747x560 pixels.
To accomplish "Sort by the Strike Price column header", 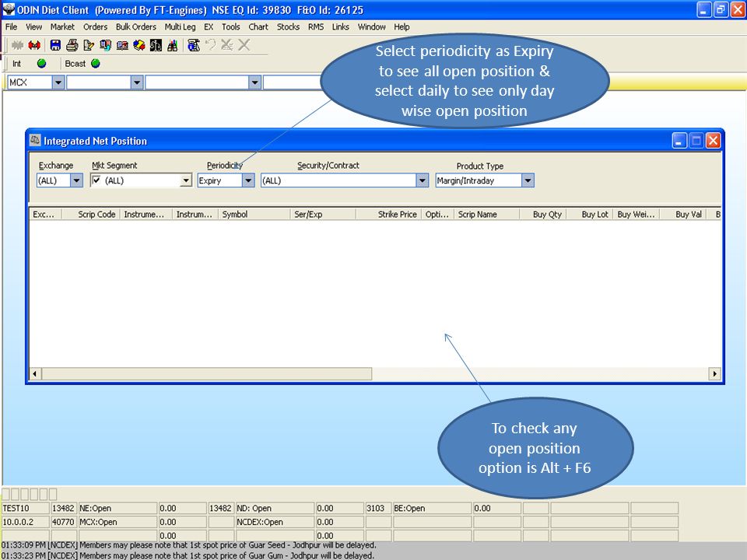I will pos(389,215).
